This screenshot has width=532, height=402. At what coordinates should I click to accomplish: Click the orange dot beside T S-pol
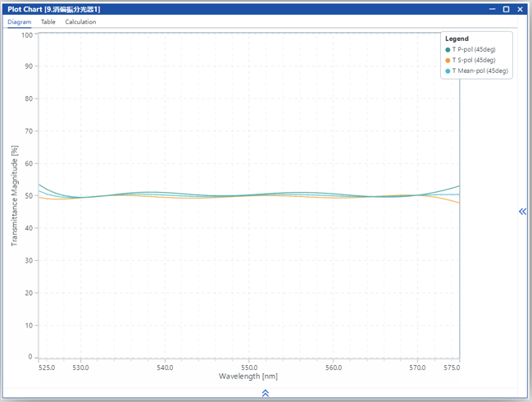448,60
